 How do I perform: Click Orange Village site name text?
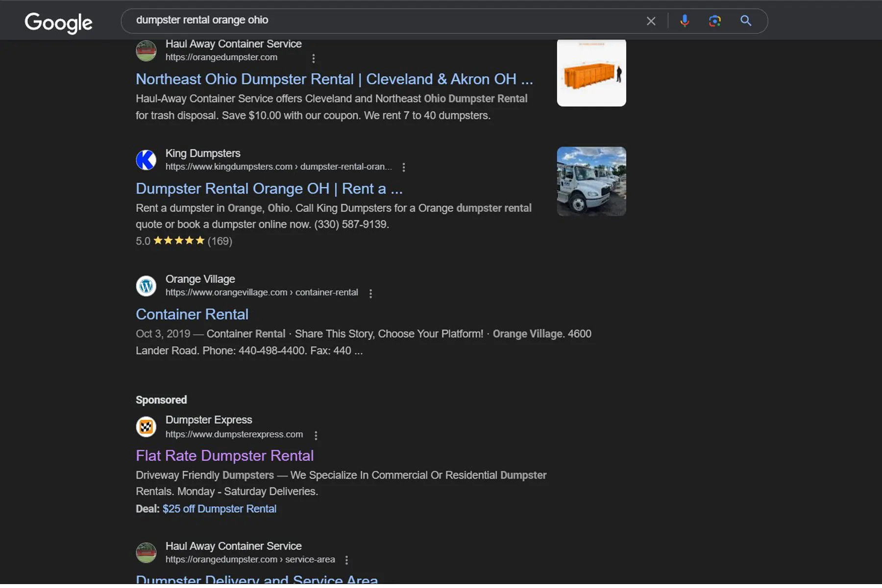pos(200,279)
